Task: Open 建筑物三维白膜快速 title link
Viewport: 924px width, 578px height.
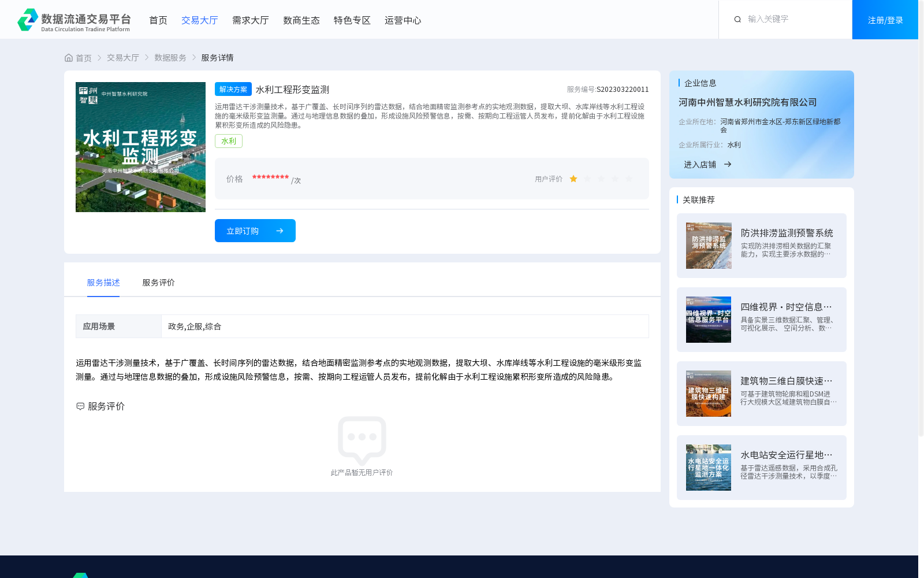Action: [787, 381]
